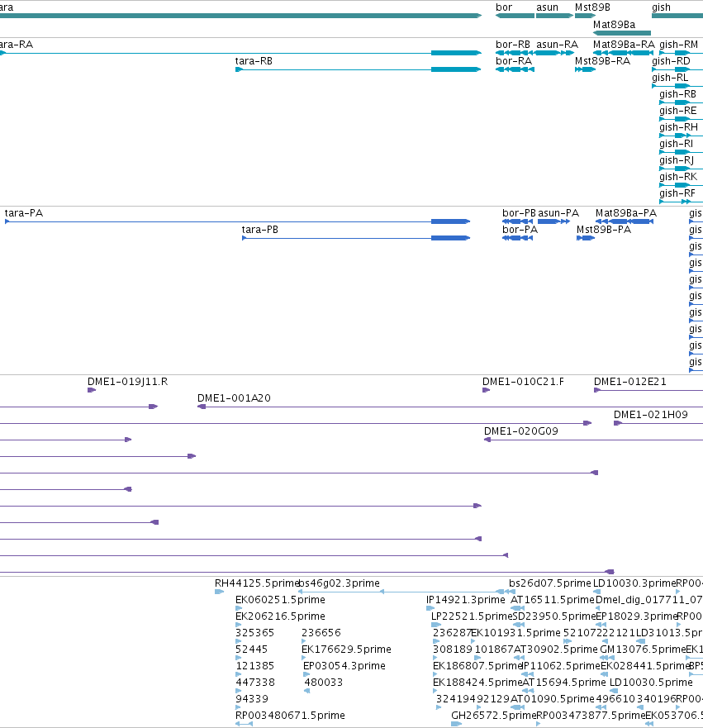Select gish-RD transcript
This screenshot has width=703, height=728.
tap(677, 69)
